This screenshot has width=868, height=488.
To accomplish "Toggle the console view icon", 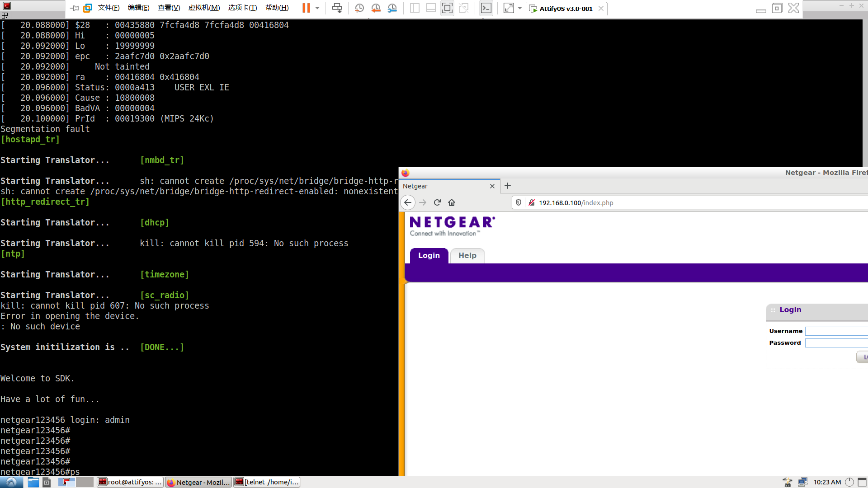I will coord(486,8).
